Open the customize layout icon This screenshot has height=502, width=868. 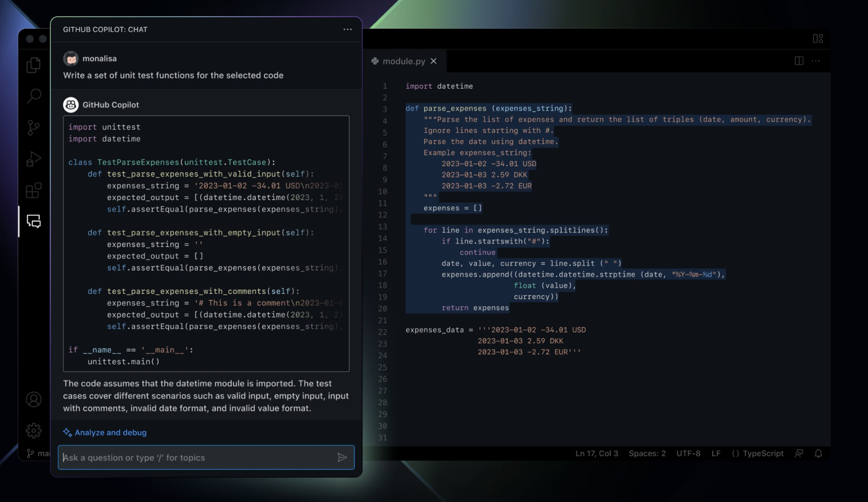click(818, 38)
